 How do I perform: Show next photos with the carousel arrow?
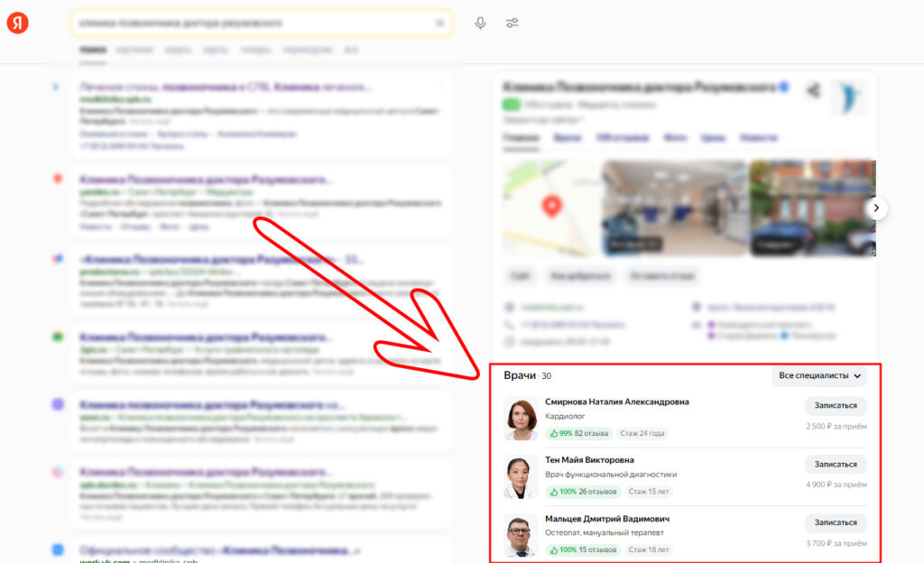tap(876, 208)
